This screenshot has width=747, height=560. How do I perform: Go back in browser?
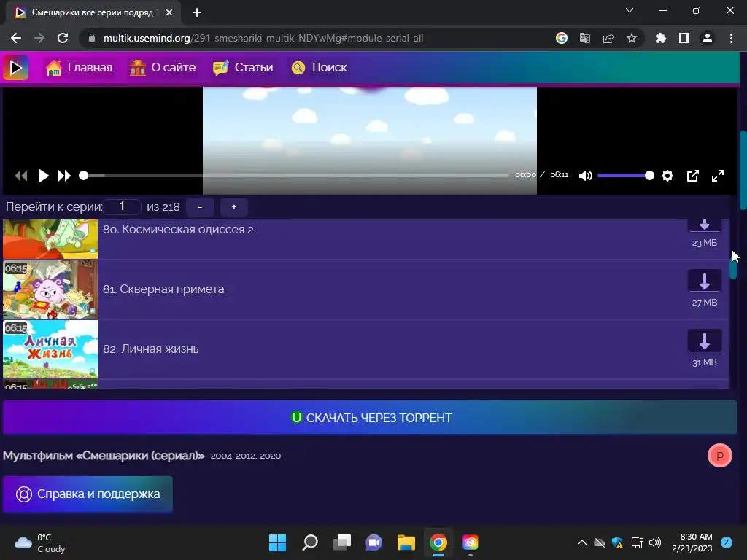point(16,38)
